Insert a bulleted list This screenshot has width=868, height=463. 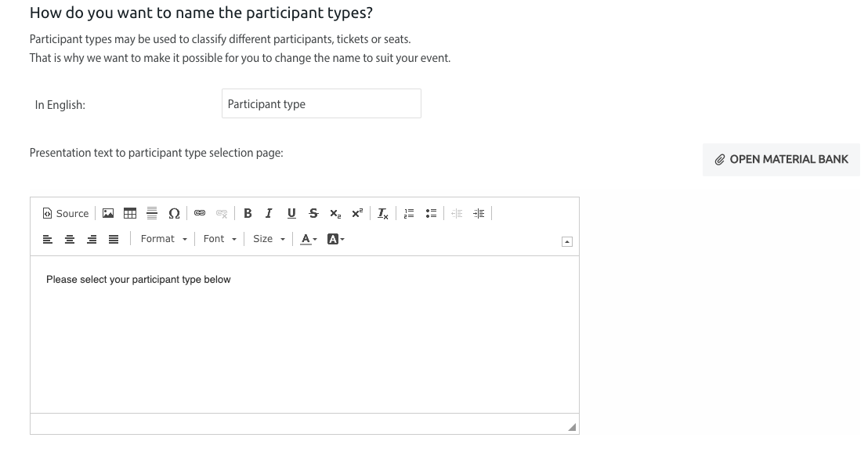pos(431,213)
